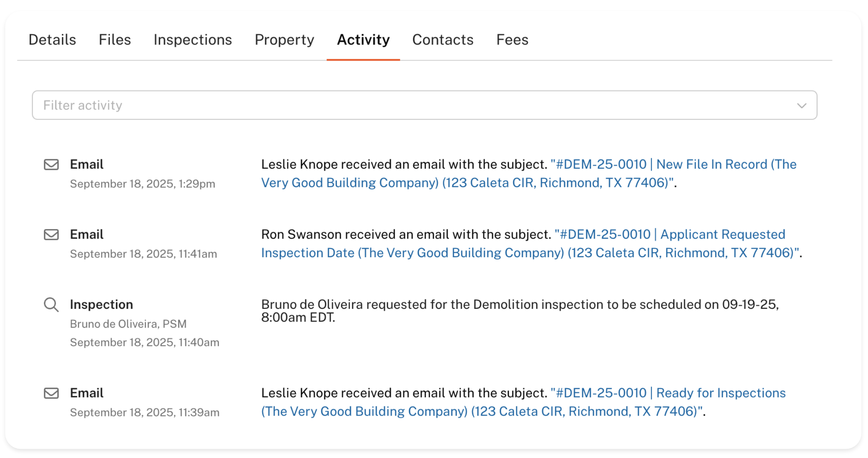
Task: Click the Inspection activity heading
Action: pos(101,305)
